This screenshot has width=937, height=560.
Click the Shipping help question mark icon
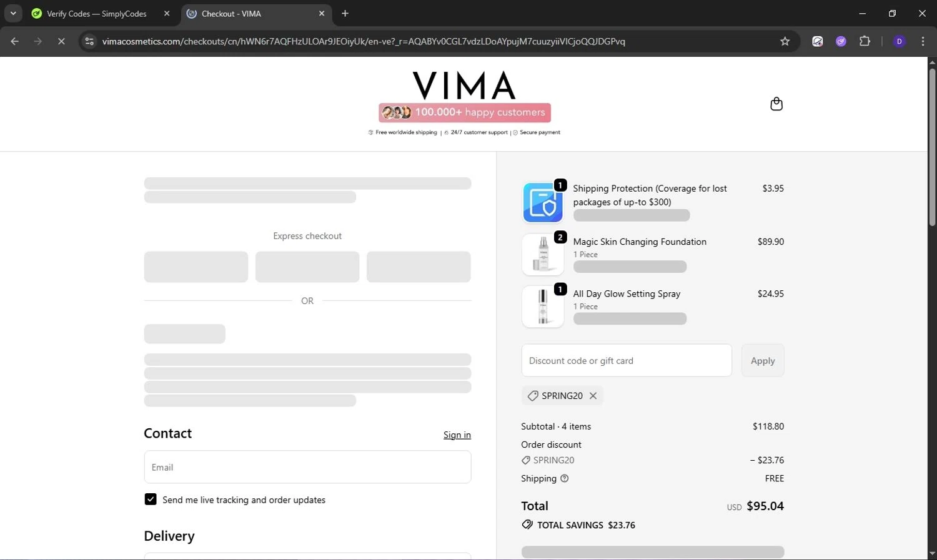tap(565, 478)
